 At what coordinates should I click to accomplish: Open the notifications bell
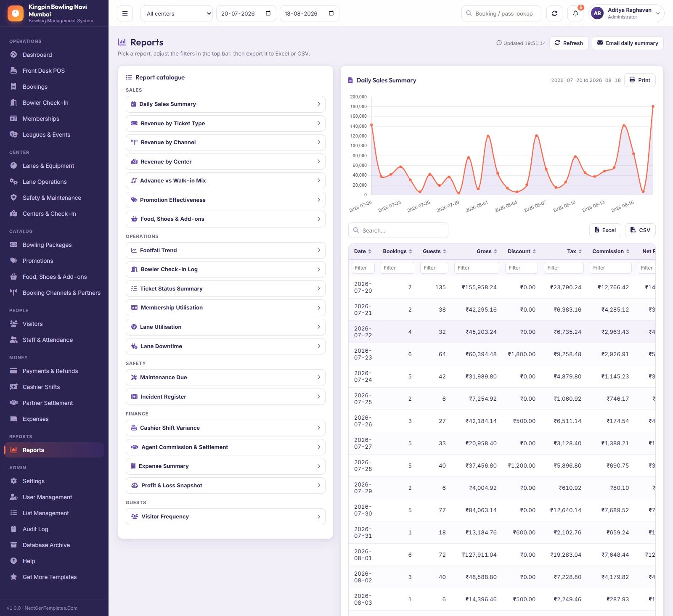575,13
